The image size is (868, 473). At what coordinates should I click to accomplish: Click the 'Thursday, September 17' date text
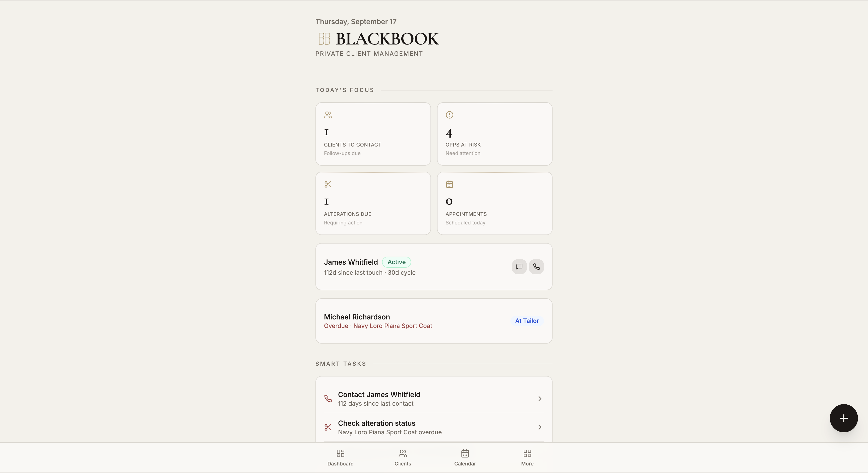click(x=355, y=22)
